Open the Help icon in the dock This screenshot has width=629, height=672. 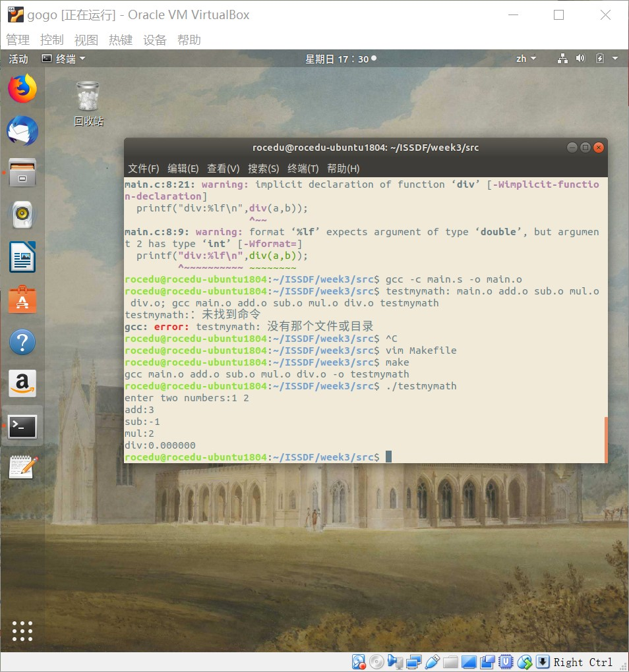click(x=22, y=341)
